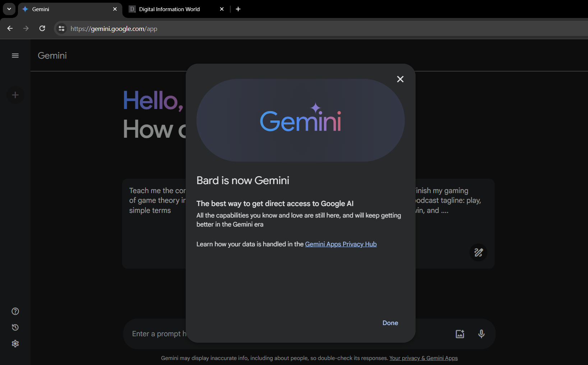Screen dimensions: 588x365
Task: View site information icon in address bar
Action: (61, 28)
